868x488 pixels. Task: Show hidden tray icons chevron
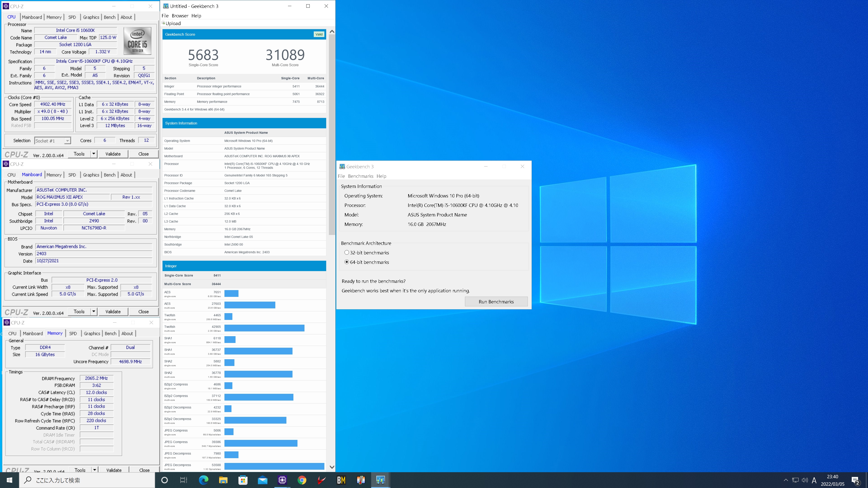pos(786,480)
